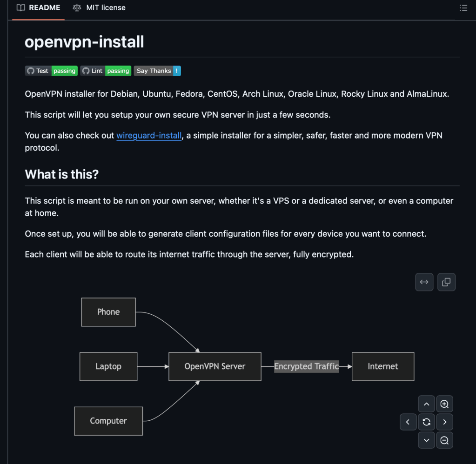Follow the wireguard-install link
This screenshot has height=464, width=476.
[x=149, y=135]
